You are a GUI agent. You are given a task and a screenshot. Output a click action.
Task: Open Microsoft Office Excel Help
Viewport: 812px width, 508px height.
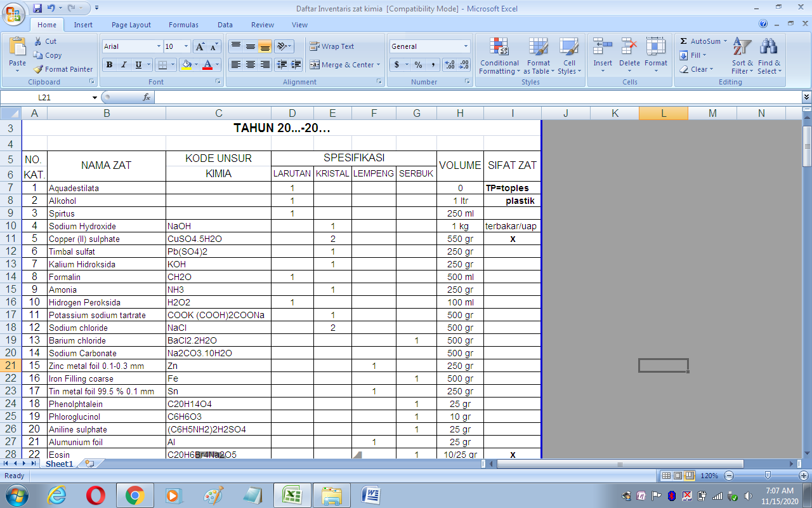click(x=763, y=24)
